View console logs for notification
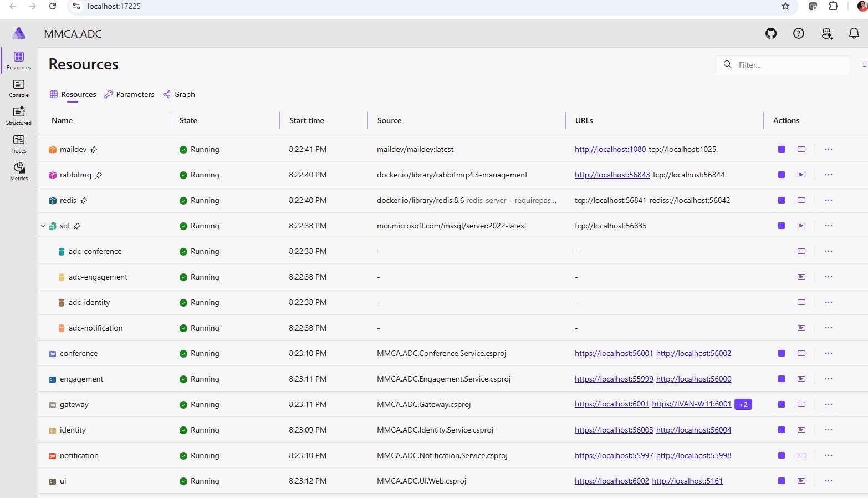Viewport: 868px width, 498px height. (x=801, y=455)
